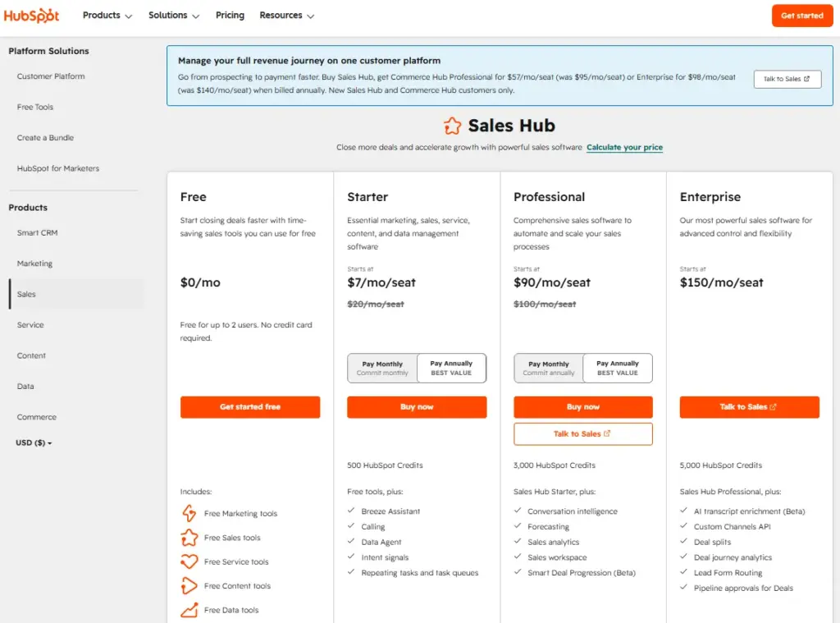Select Smart CRM in Products sidebar

tap(38, 232)
